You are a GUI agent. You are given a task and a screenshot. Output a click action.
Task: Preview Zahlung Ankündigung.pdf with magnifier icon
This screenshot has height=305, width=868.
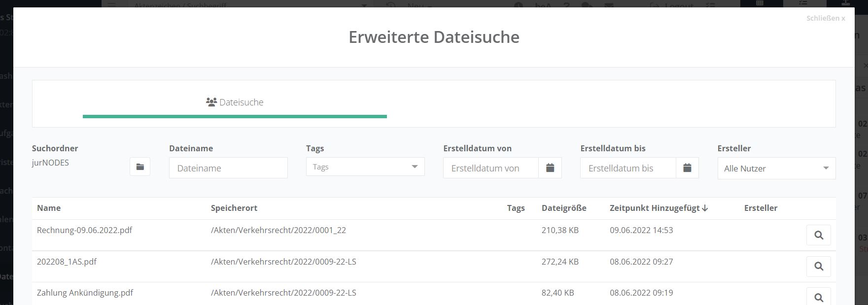click(x=818, y=297)
